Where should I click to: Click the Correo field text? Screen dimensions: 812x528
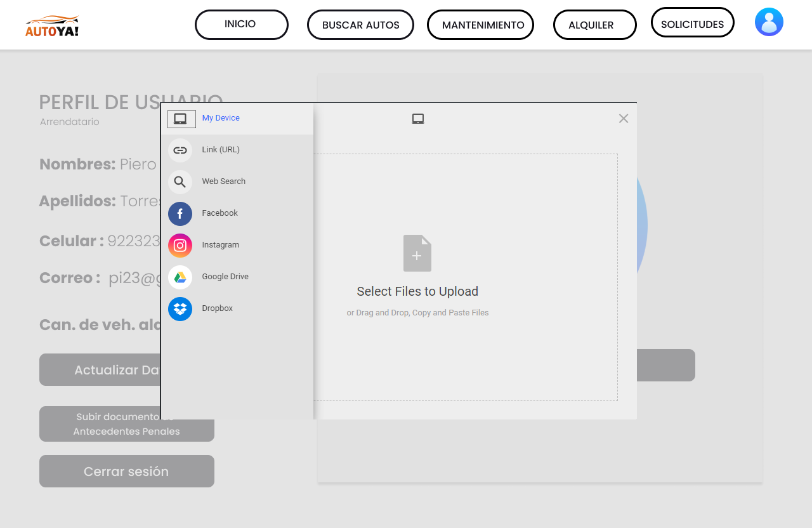pyautogui.click(x=100, y=278)
